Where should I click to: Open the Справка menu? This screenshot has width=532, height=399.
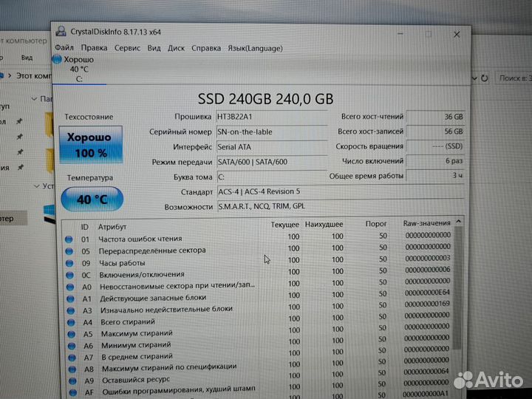[206, 48]
